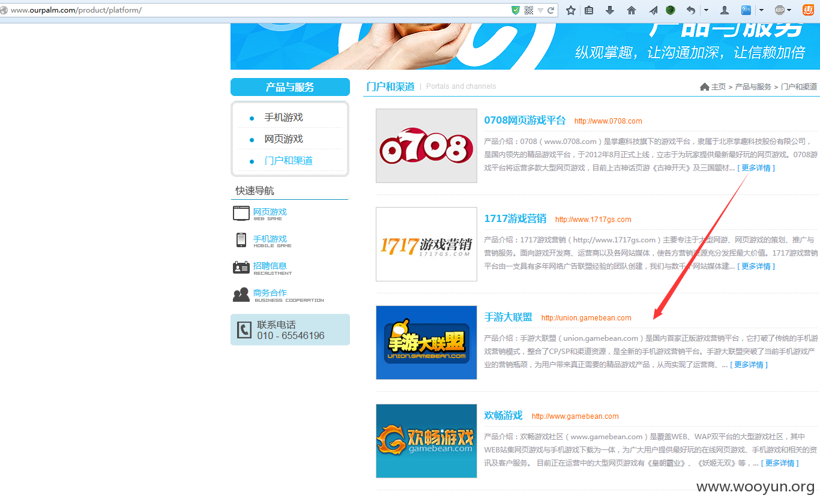
Task: Click the 产品与服务 banner image
Action: pos(525,47)
